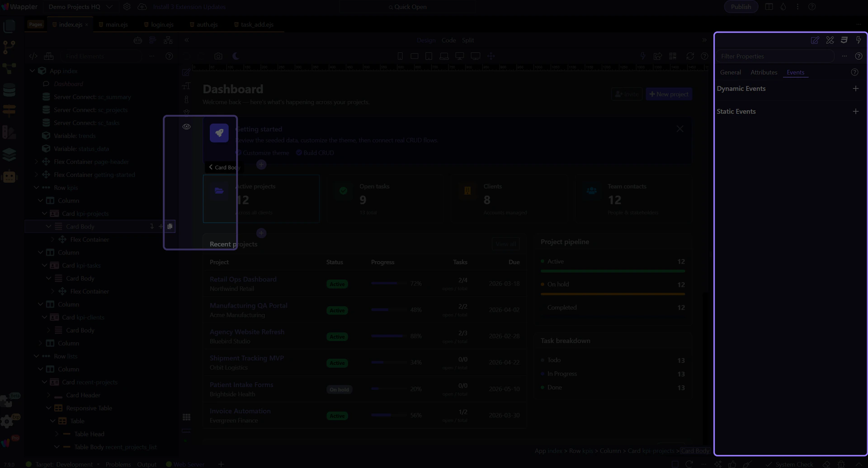Image resolution: width=868 pixels, height=468 pixels.
Task: Open the QR code icon in design toolbar
Action: coord(673,57)
